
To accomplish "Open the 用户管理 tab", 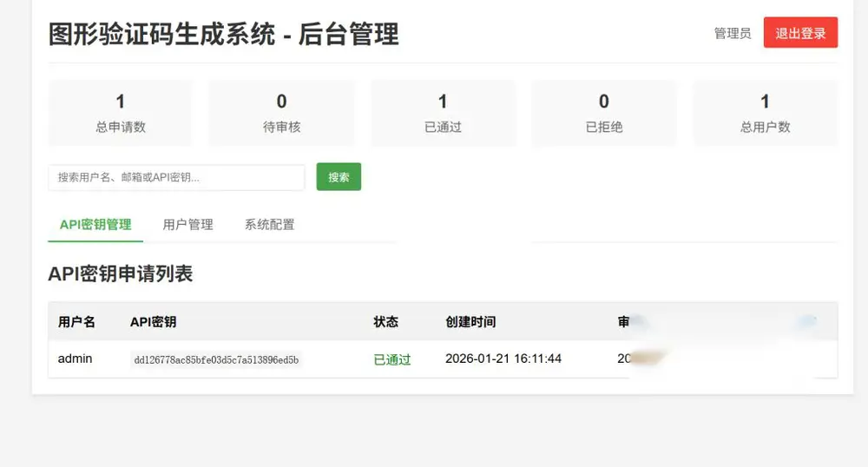I will tap(187, 225).
